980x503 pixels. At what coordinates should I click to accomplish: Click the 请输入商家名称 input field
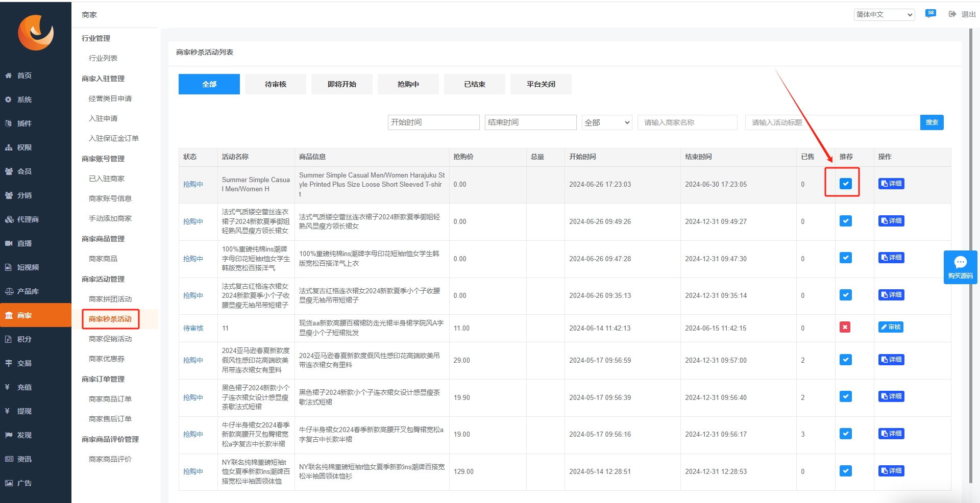(x=688, y=122)
